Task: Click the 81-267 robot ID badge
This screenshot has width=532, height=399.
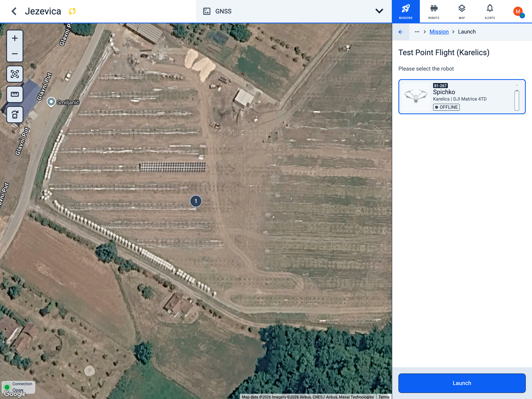Action: pos(440,86)
